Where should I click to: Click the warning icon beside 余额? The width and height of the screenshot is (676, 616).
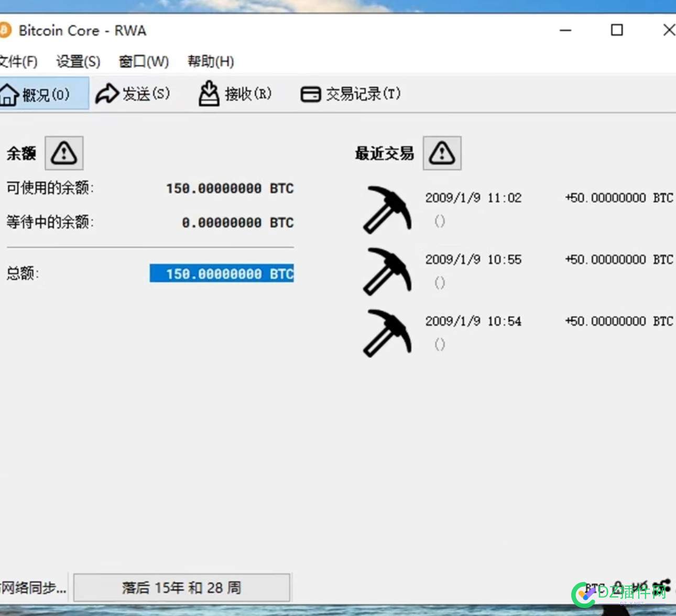point(64,153)
